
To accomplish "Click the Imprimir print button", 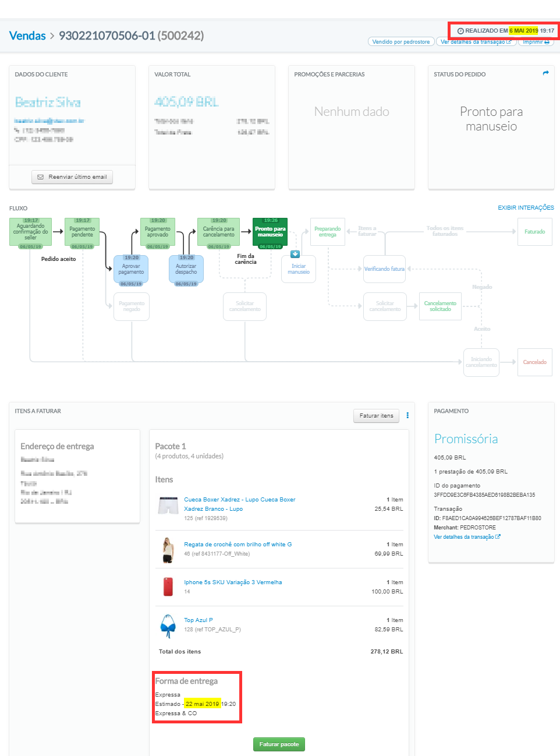I will coord(536,42).
